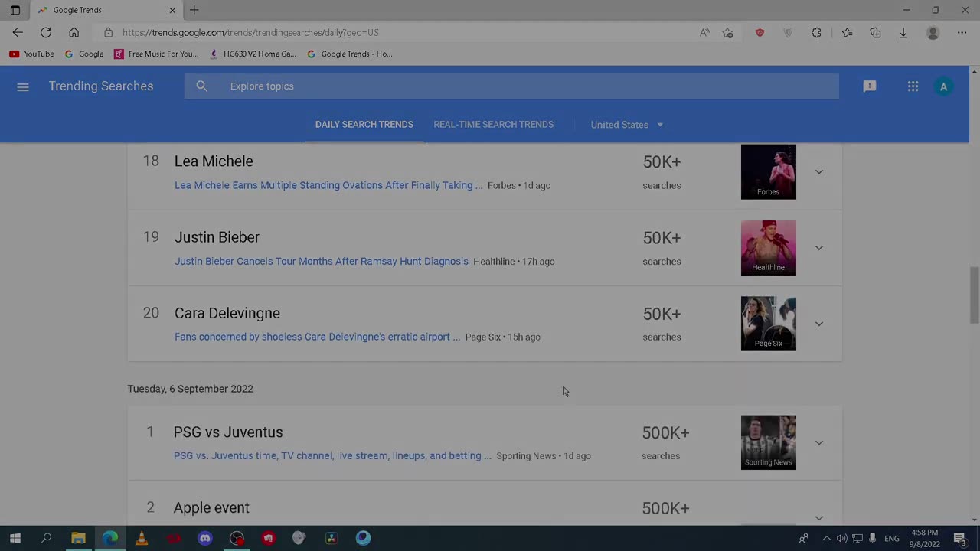Click the browser address bar URL
The image size is (980, 551).
pyautogui.click(x=250, y=33)
